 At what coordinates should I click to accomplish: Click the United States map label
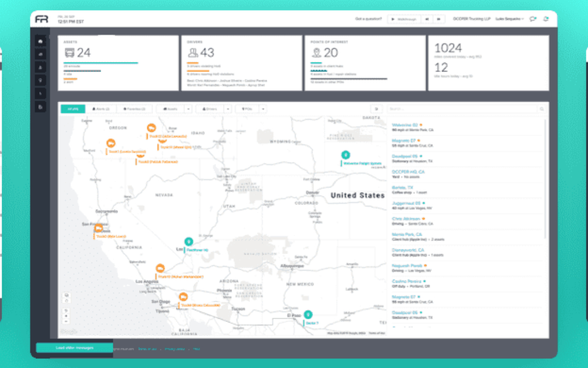[358, 195]
